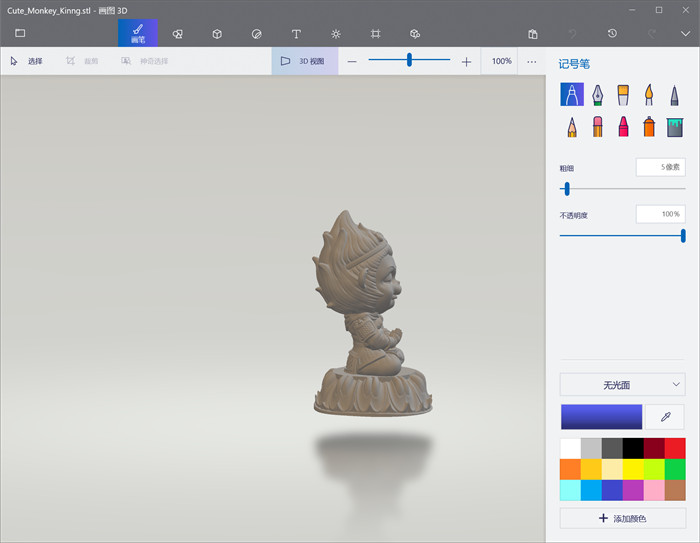This screenshot has height=543, width=700.
Task: Open the 3D shapes cube tab
Action: pyautogui.click(x=217, y=34)
